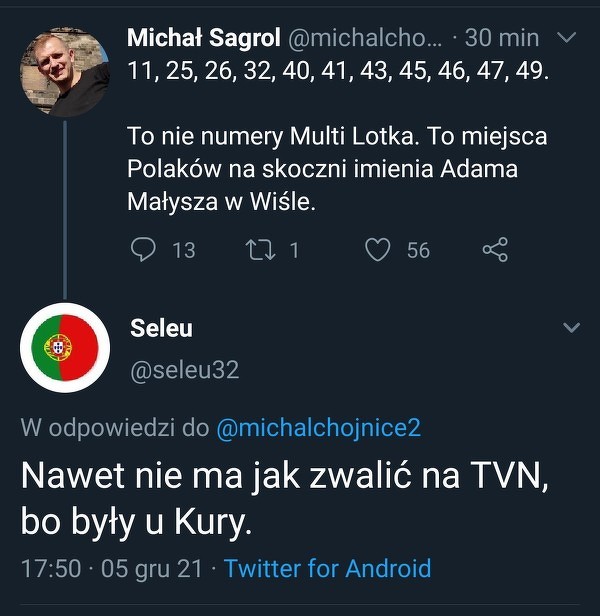Follow the @michalchojnice2 mention link

coord(318,428)
